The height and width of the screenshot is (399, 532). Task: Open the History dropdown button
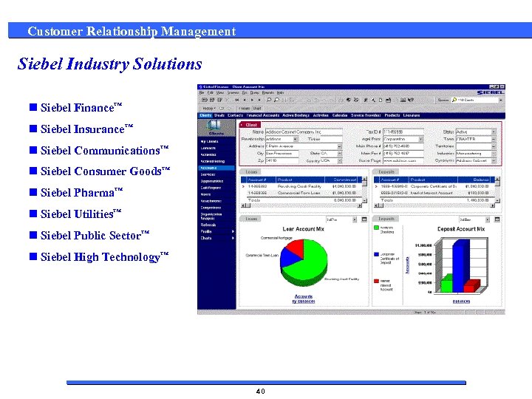pos(209,108)
